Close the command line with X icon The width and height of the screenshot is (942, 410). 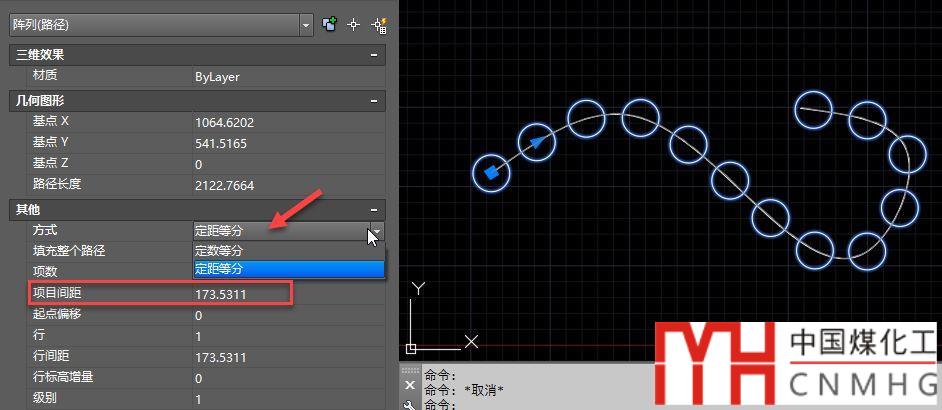click(410, 385)
